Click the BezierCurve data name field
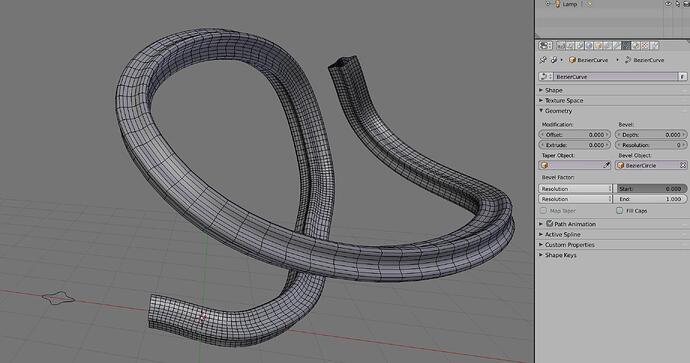This screenshot has width=690, height=363. [616, 77]
